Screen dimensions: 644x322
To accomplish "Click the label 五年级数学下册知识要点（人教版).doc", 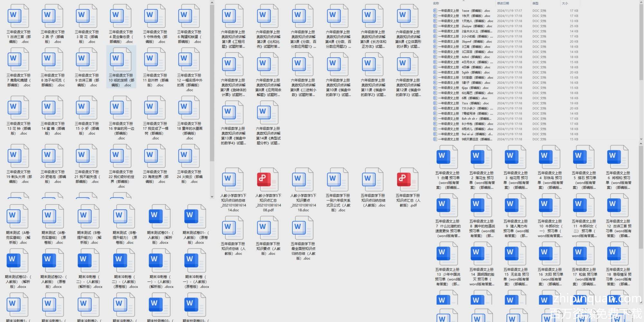I will point(268,249).
